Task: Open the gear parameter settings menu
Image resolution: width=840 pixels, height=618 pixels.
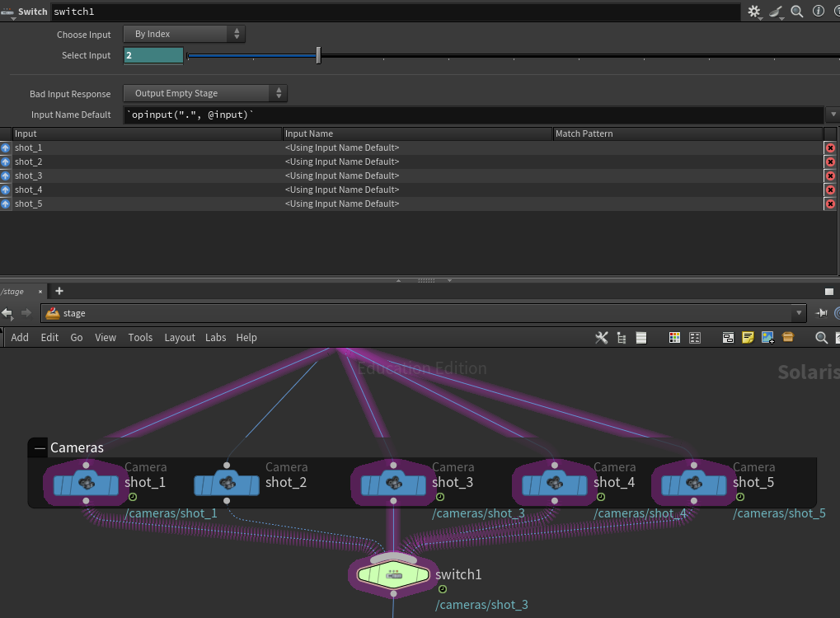Action: click(754, 12)
